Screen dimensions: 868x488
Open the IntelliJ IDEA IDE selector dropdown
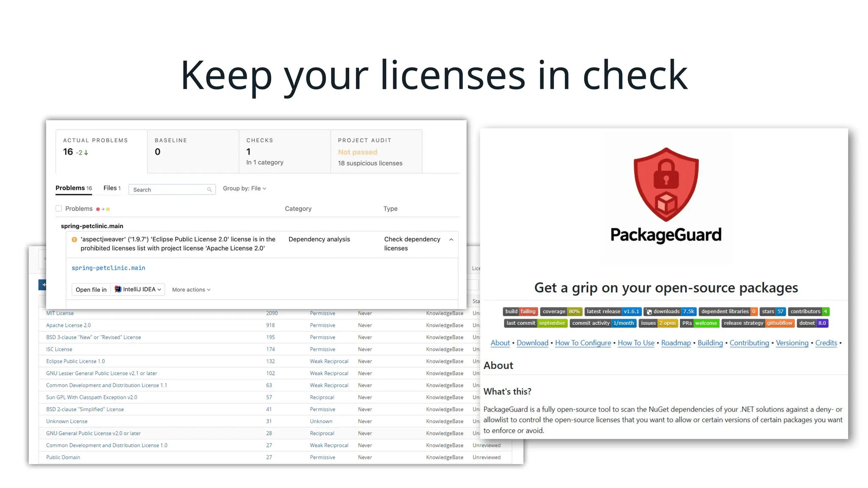click(138, 289)
